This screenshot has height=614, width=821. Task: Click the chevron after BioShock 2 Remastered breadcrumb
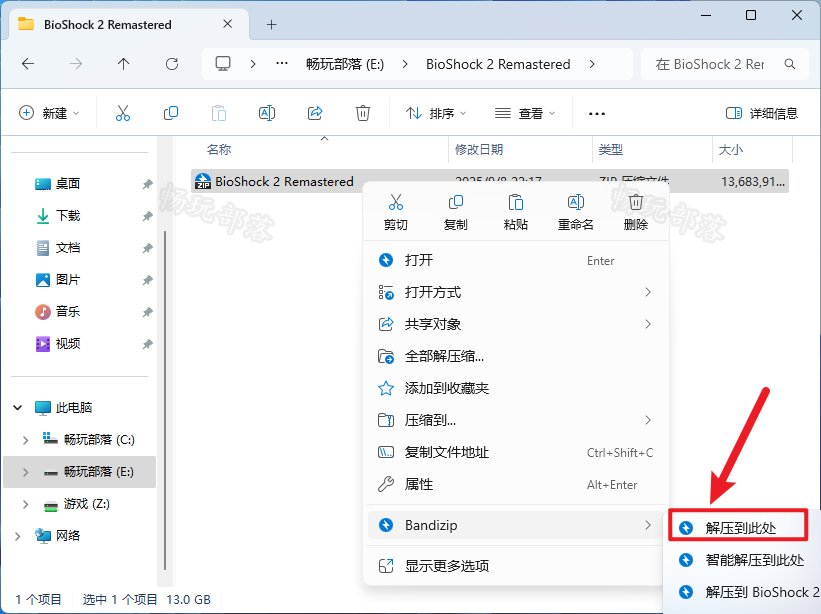coord(592,64)
